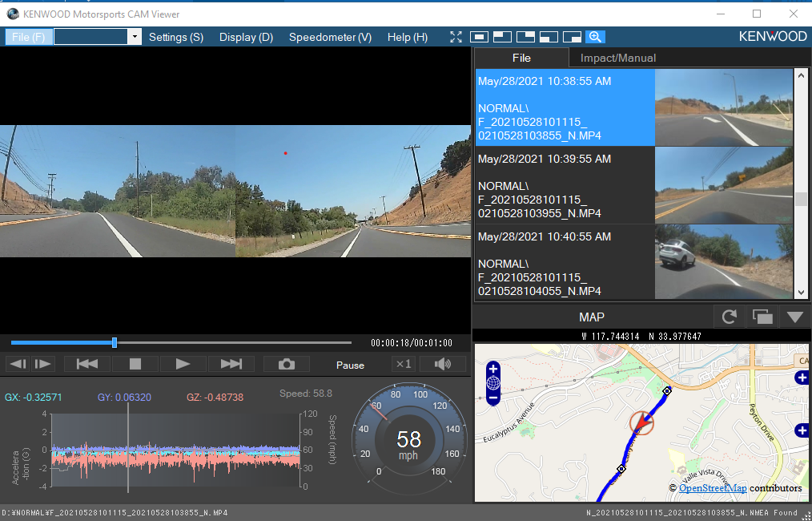Expand the top-right map layer plus button
This screenshot has height=521, width=812.
coord(802,378)
